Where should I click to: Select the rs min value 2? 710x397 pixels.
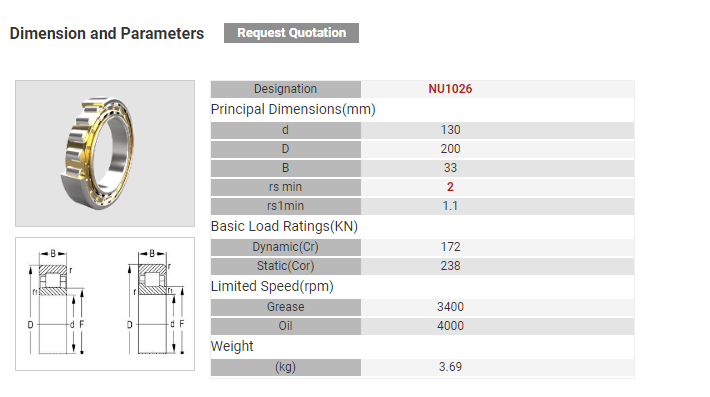[x=450, y=187]
